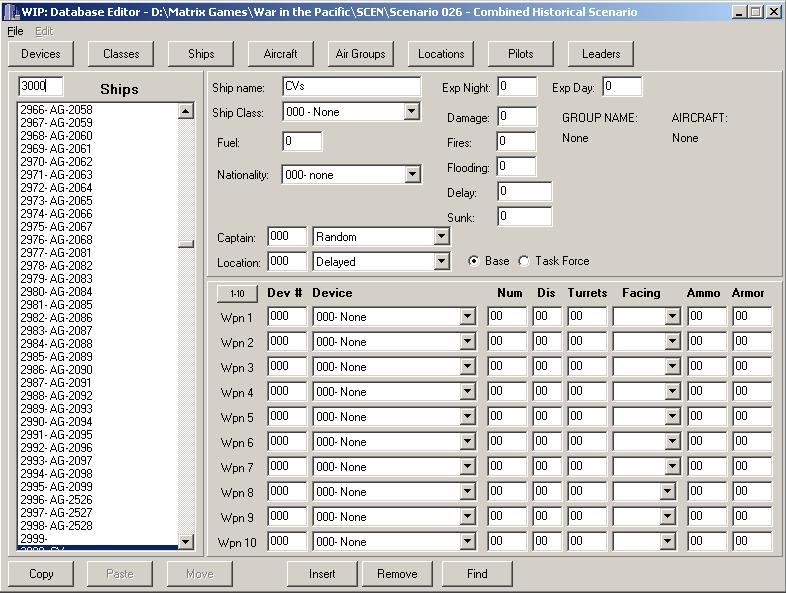
Task: Click the ships list scroll up arrow
Action: [185, 111]
